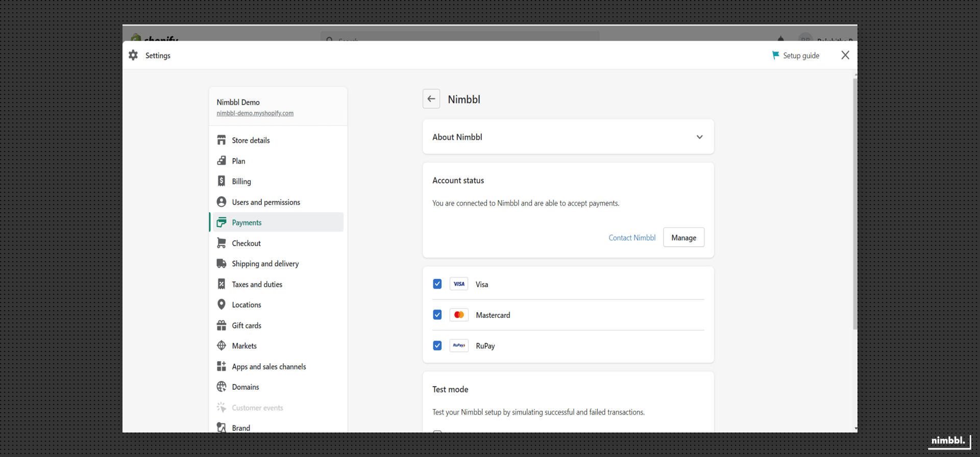Click the Settings gear icon
980x457 pixels.
133,55
